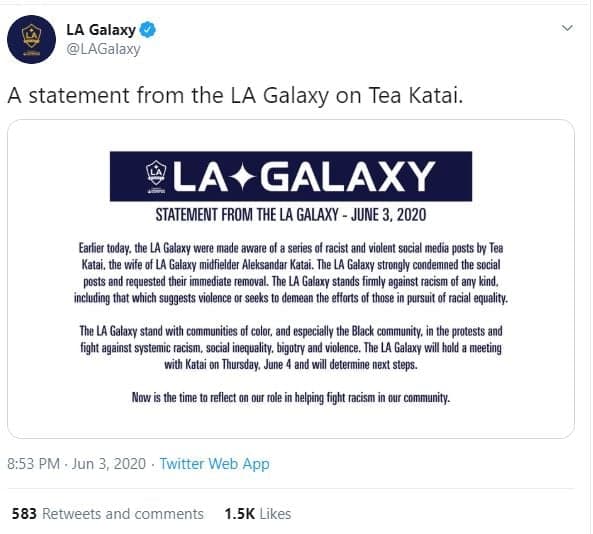Click the four-point star in LA GALAXY logo

(x=243, y=176)
